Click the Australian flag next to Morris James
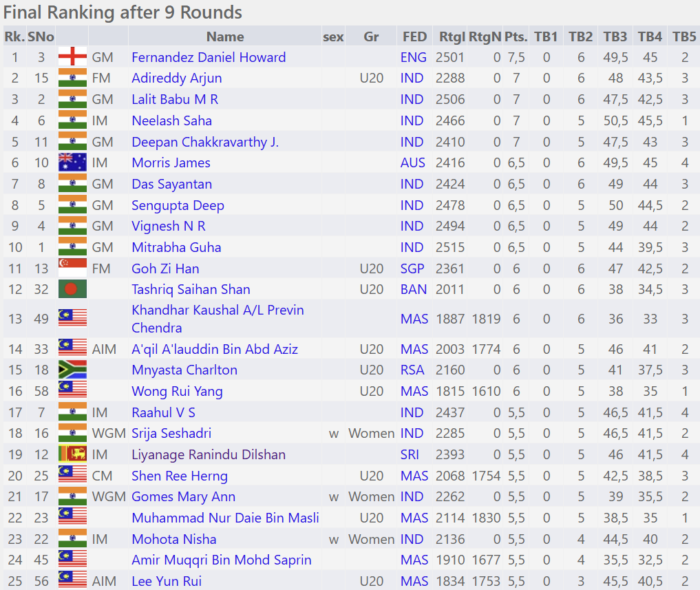Image resolution: width=700 pixels, height=590 pixels. (x=72, y=163)
